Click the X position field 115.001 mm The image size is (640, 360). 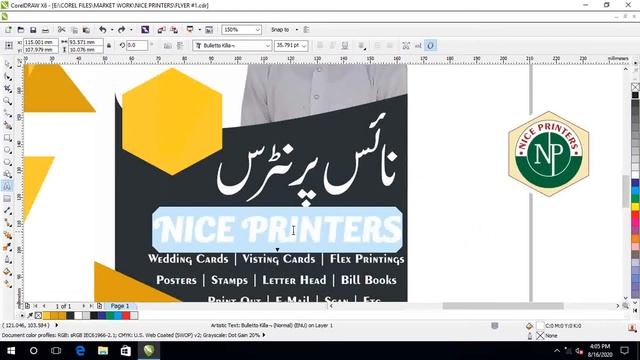(x=40, y=42)
